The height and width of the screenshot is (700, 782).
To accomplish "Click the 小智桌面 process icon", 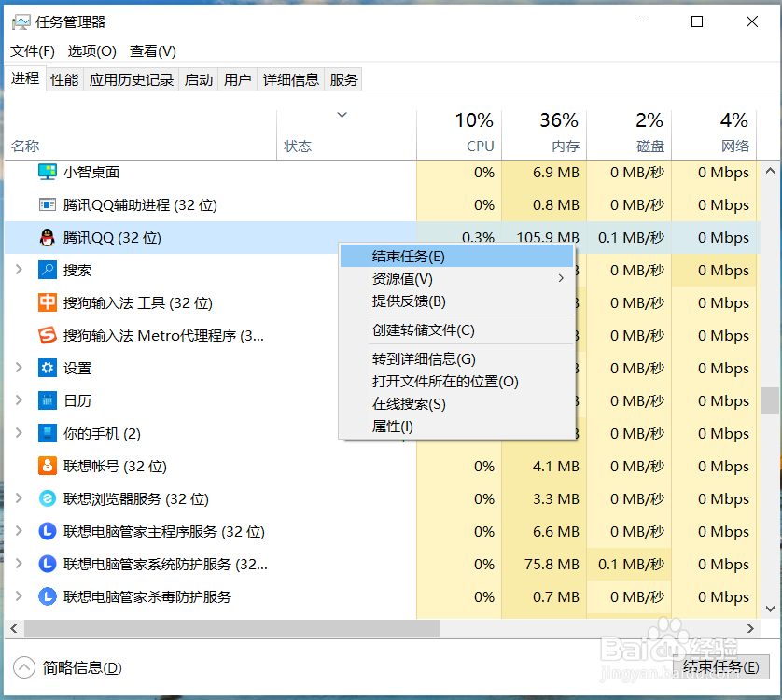I will click(x=48, y=172).
